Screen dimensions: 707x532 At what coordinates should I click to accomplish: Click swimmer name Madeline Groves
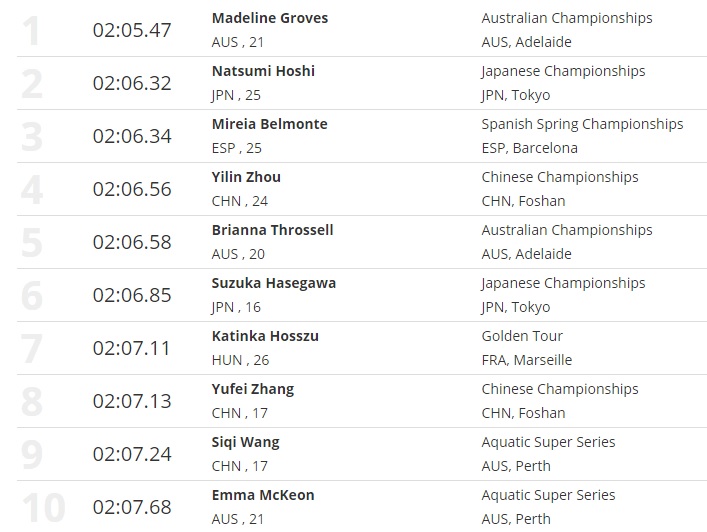coord(270,18)
